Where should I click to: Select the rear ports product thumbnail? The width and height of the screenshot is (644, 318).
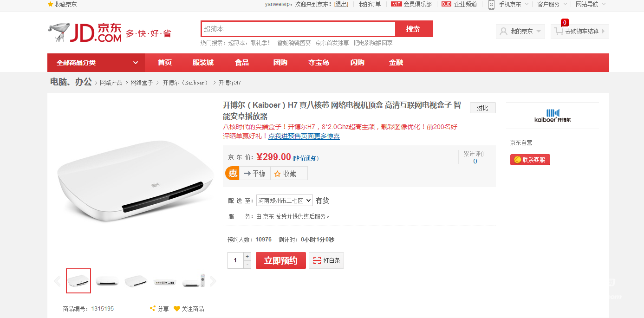(165, 281)
